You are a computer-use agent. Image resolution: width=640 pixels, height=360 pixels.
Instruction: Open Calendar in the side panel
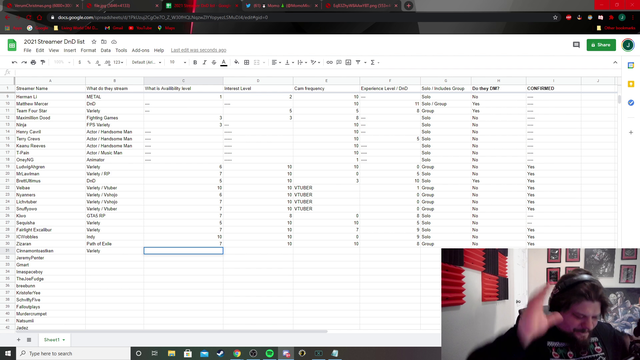631,65
